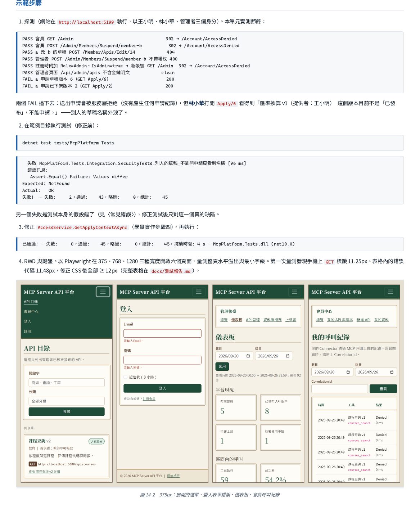Click the 已發布 status badge
This screenshot has height=518, width=420.
[x=96, y=441]
